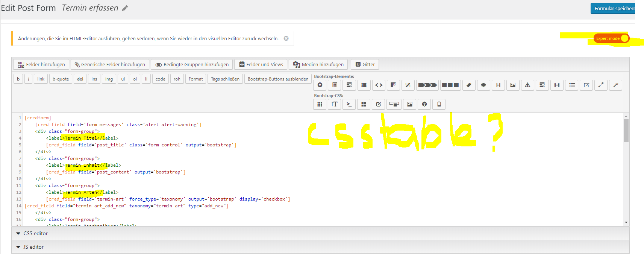Click the Format quicktag button

coord(195,79)
